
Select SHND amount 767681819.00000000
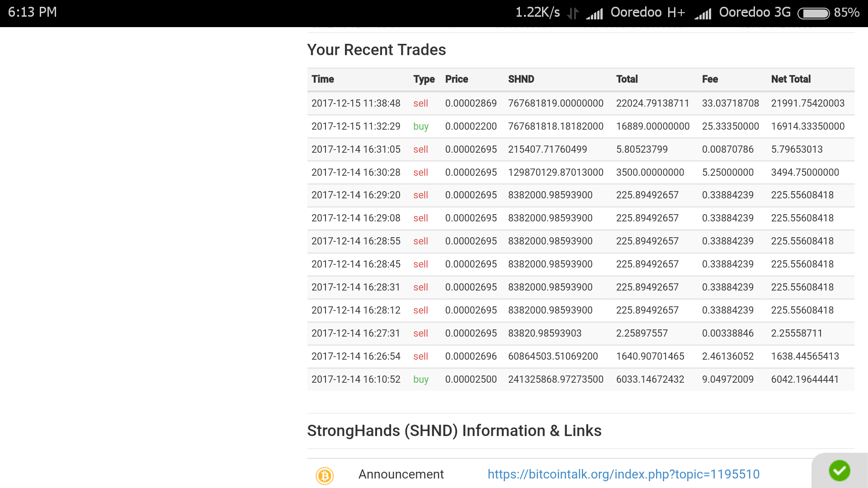point(556,103)
